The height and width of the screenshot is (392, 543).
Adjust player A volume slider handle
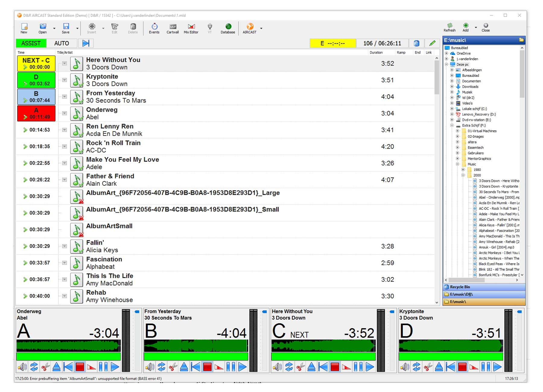tap(137, 312)
